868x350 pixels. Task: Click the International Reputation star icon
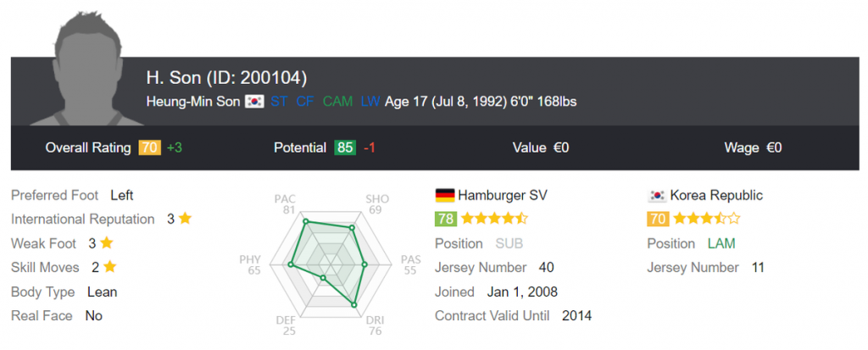click(x=185, y=219)
